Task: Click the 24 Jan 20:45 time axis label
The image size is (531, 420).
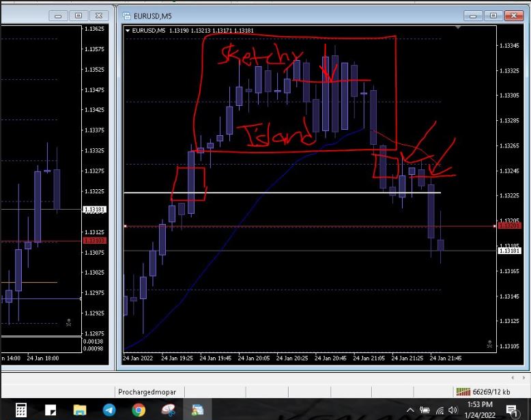Action: point(330,359)
